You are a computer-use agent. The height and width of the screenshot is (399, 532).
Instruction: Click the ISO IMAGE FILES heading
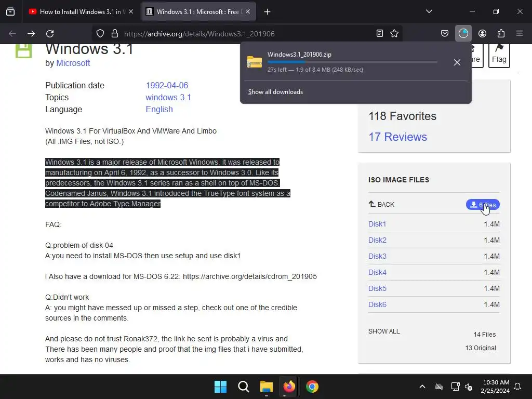coord(398,180)
